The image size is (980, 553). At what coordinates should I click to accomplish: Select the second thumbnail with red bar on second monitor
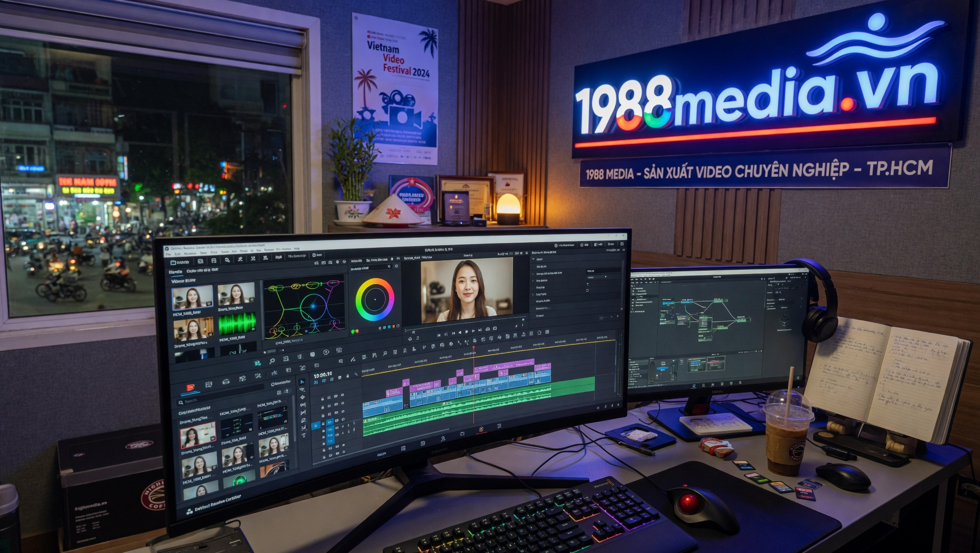[x=716, y=363]
